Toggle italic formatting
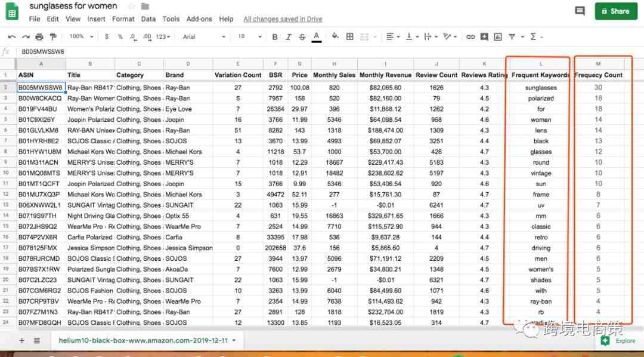 tap(289, 37)
